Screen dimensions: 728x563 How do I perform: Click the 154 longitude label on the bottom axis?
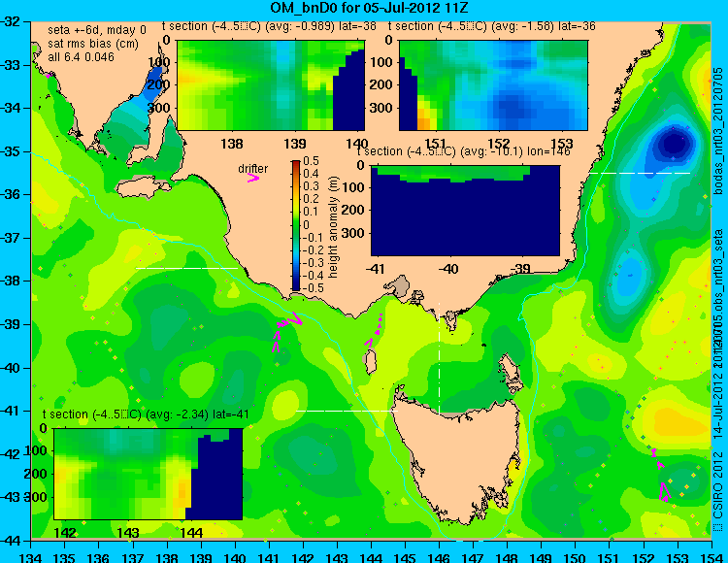click(x=711, y=557)
